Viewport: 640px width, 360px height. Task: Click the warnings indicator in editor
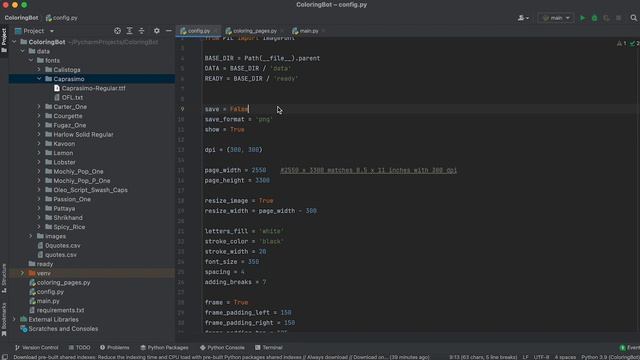tap(621, 43)
